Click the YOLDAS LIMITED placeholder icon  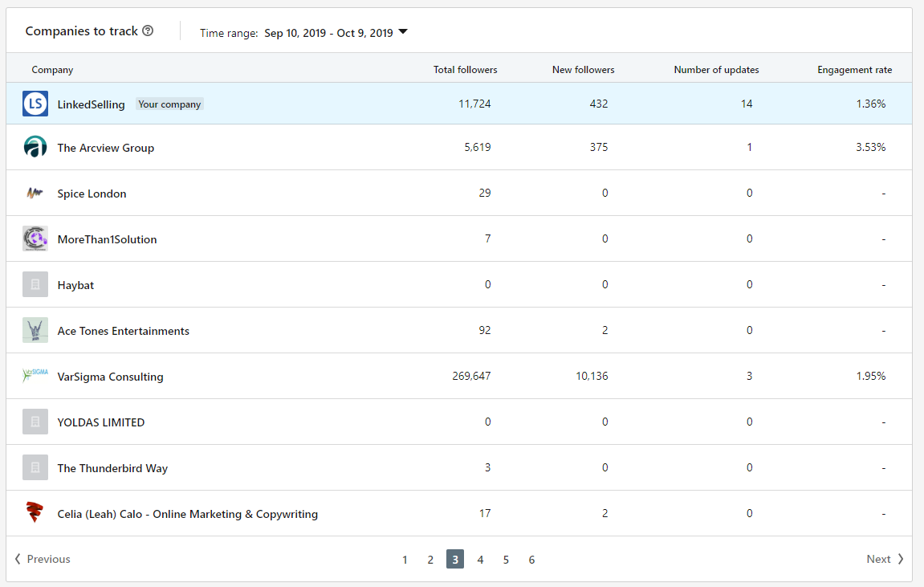35,422
